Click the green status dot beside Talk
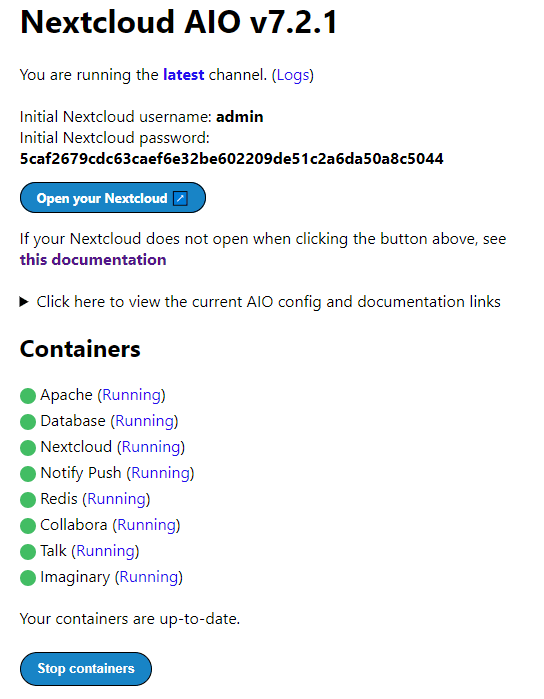Viewport: 544px width, 699px height. click(x=28, y=551)
